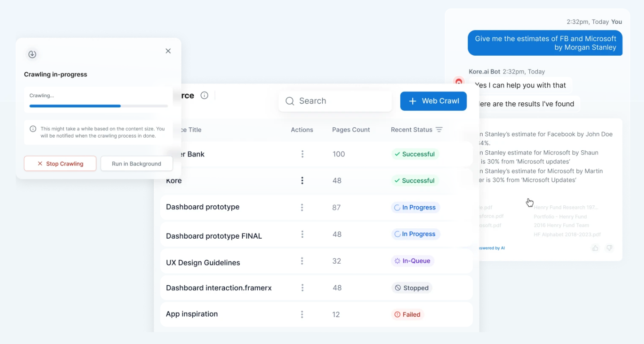Focus the Search input field

[335, 101]
